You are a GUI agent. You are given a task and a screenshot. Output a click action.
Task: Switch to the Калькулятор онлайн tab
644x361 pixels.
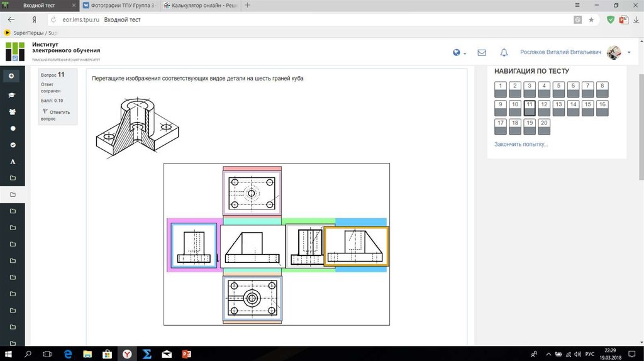tap(200, 5)
